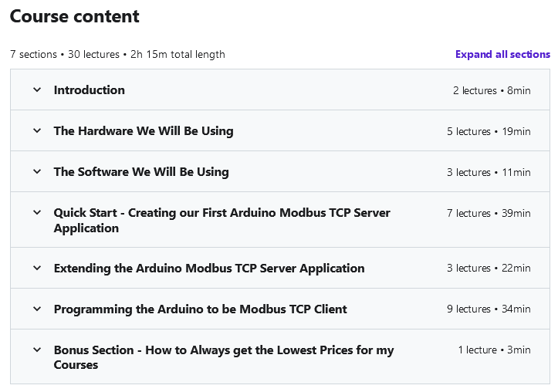
Task: Click the 5 lectures 19min label
Action: [489, 131]
